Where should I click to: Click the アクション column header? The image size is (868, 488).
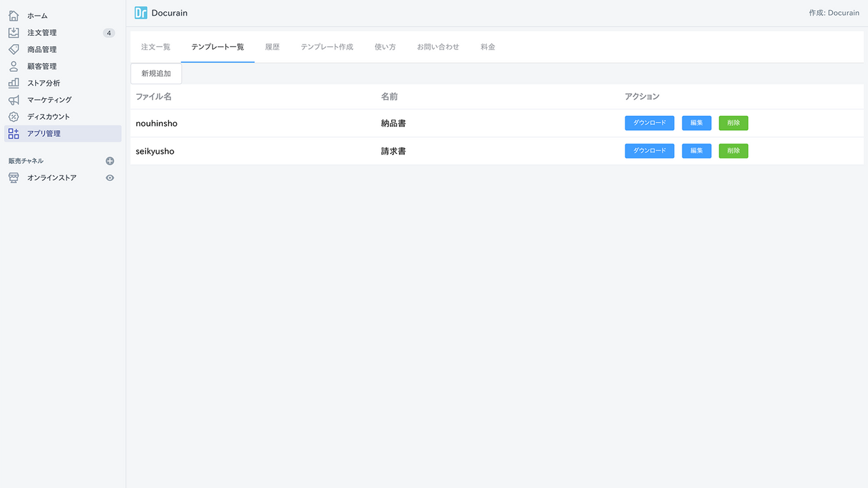click(x=642, y=97)
